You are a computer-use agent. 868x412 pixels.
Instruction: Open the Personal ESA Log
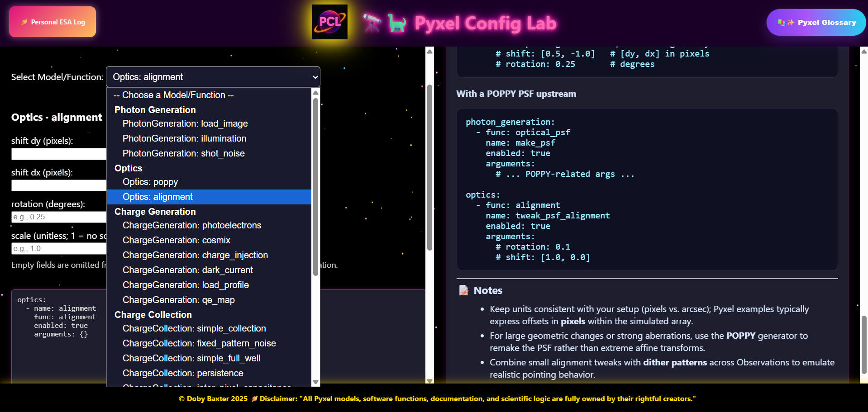tap(52, 22)
